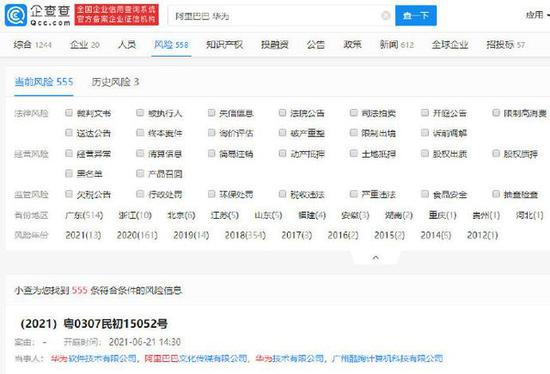The width and height of the screenshot is (550, 374).
Task: Open the 政策 tab
Action: (x=353, y=45)
